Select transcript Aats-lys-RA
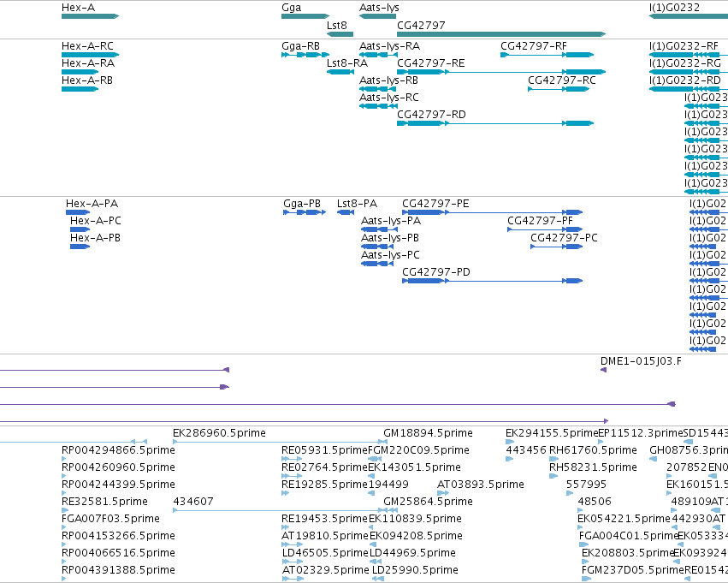 tap(377, 55)
